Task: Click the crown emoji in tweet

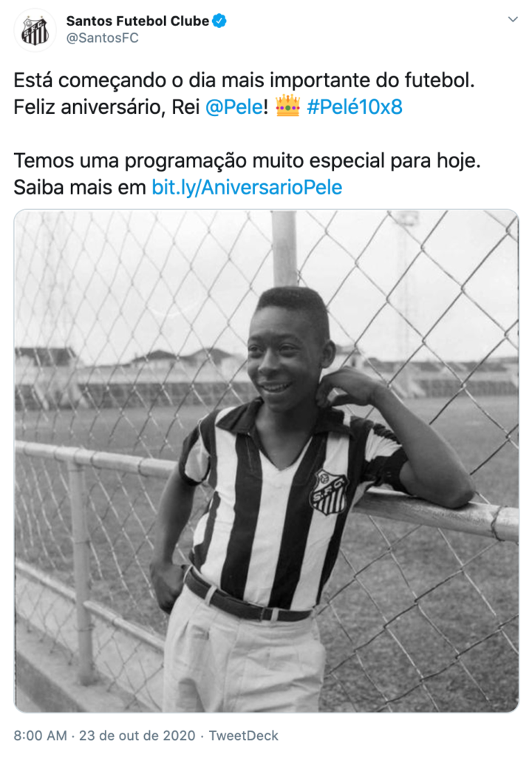Action: coord(287,106)
